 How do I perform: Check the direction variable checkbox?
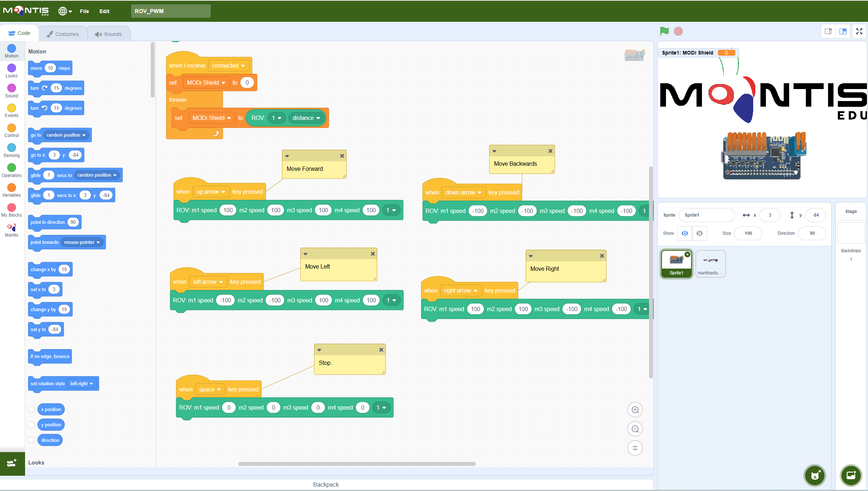pos(31,440)
